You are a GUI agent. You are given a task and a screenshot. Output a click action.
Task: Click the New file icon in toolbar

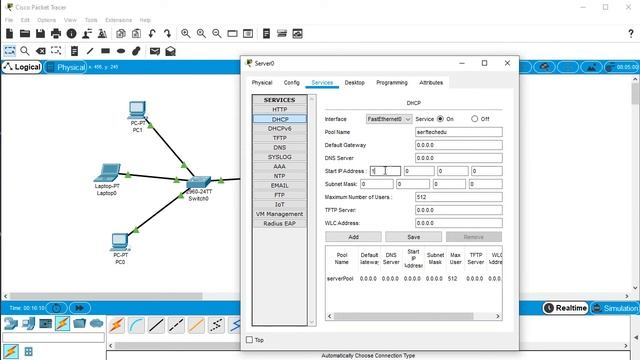click(9, 33)
